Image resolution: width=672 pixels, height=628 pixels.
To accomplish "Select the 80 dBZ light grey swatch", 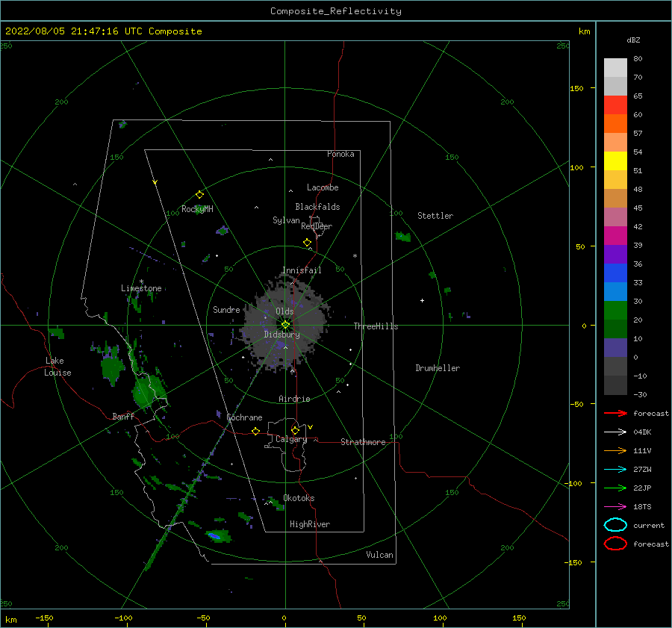I will [615, 68].
